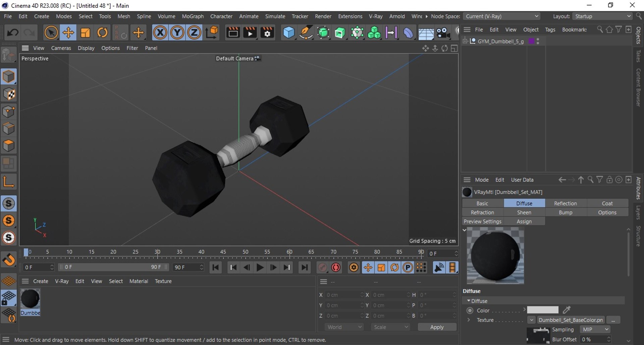
Task: Collapse the material preview panel
Action: tap(465, 230)
